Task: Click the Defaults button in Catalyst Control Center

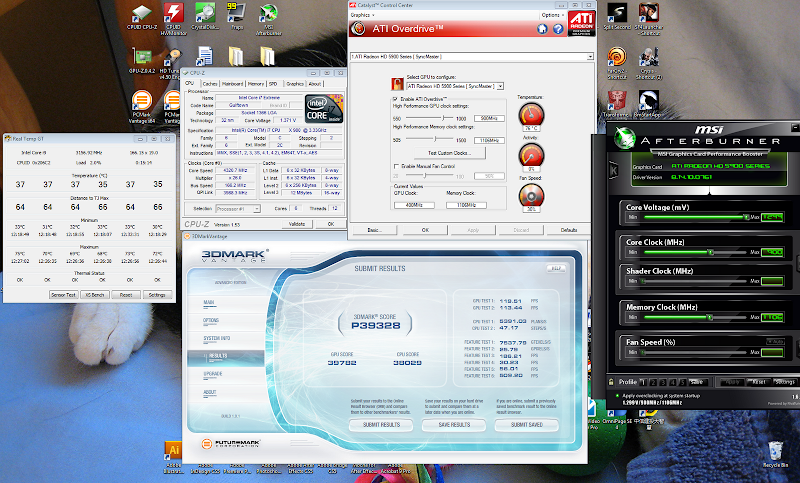Action: click(568, 230)
